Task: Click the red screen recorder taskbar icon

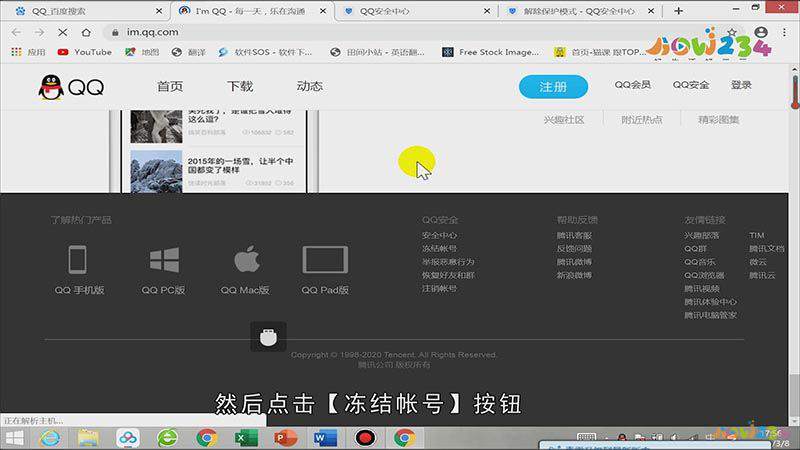Action: pos(365,438)
